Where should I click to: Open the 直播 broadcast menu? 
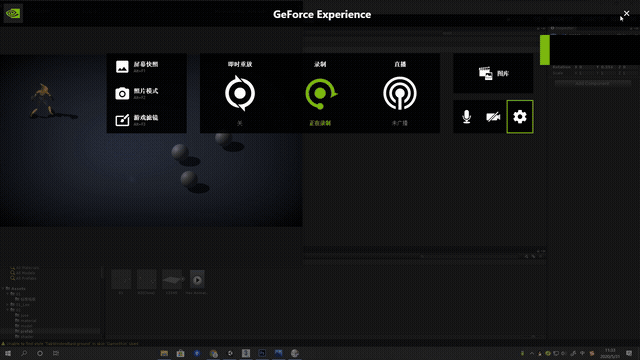click(x=400, y=93)
